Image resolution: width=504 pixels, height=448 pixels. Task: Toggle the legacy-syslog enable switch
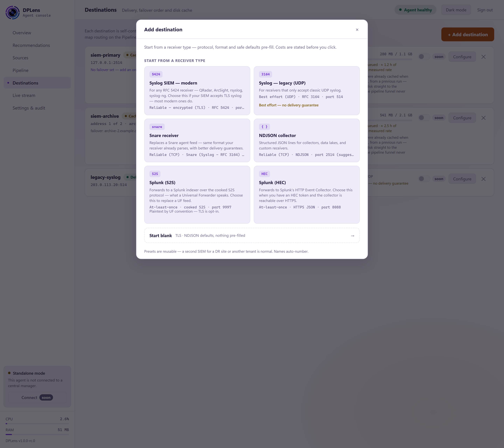[x=424, y=179]
